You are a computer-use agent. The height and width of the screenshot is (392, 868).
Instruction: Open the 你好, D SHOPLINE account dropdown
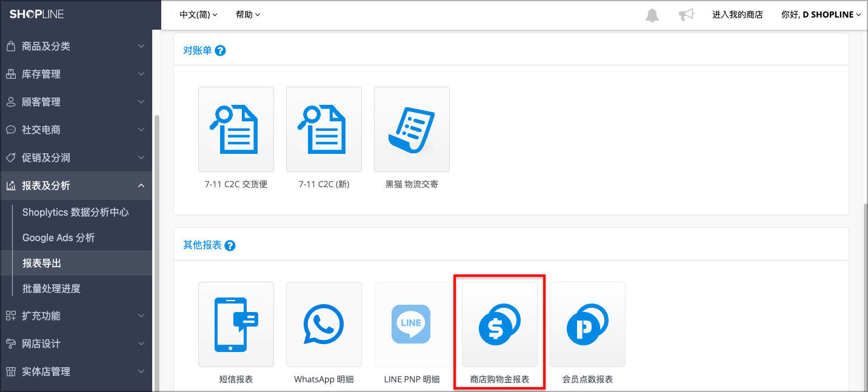pos(821,15)
